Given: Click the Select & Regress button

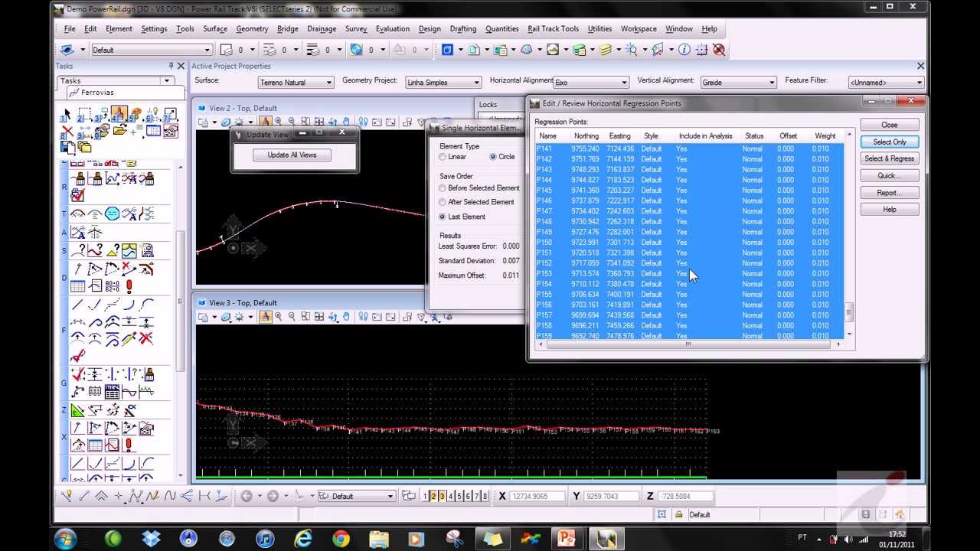Looking at the screenshot, I should point(889,158).
